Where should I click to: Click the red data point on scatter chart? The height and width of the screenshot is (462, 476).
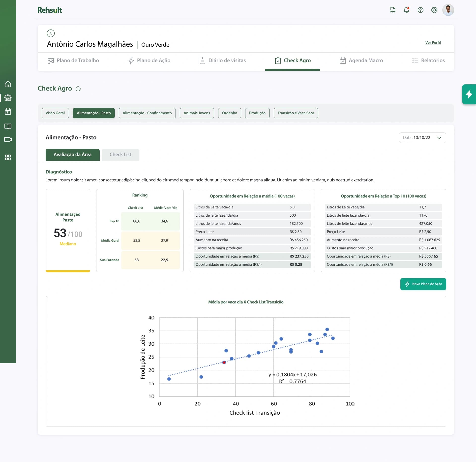click(x=224, y=363)
